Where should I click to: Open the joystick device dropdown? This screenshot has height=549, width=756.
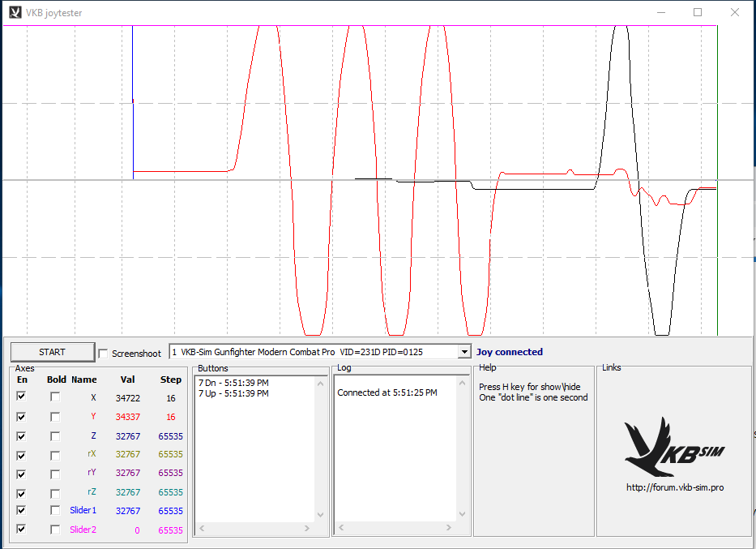click(x=463, y=352)
